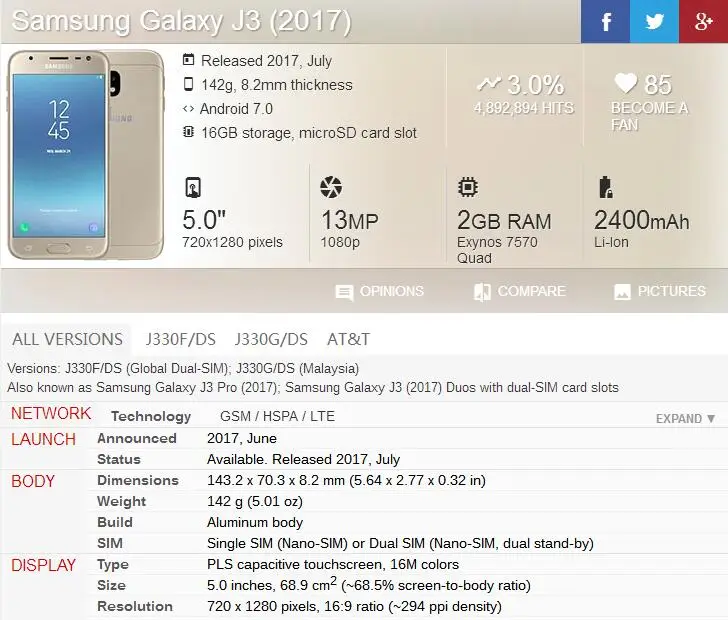728x620 pixels.
Task: Click the Opinions speech bubble icon
Action: pyautogui.click(x=344, y=293)
